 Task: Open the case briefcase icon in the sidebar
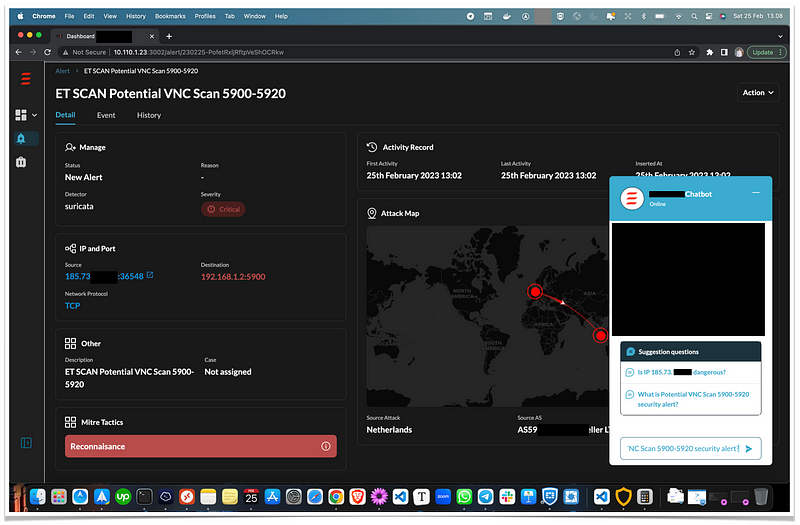21,162
